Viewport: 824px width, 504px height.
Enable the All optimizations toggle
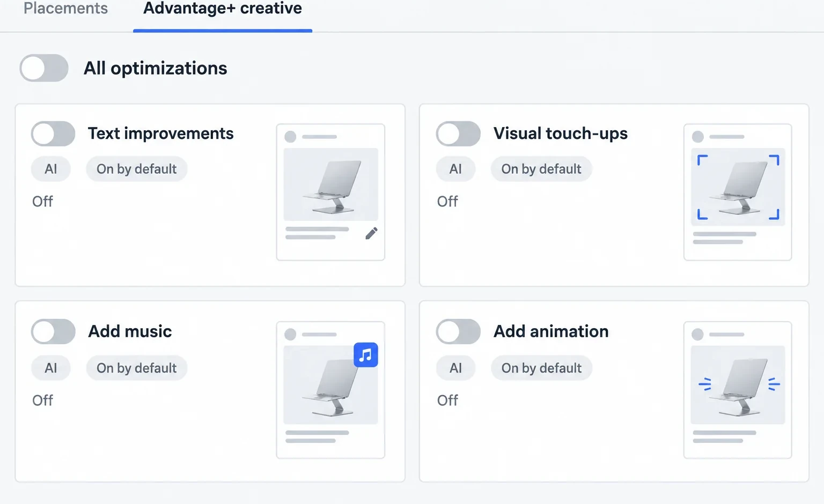point(44,68)
